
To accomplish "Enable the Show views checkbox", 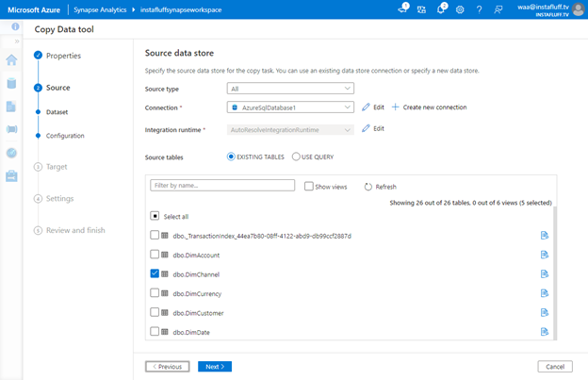I will 309,186.
